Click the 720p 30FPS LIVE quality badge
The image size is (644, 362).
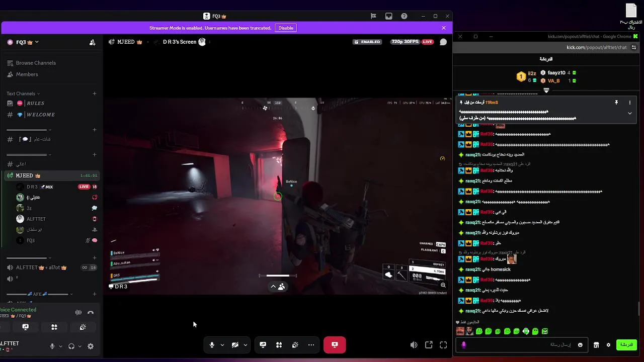tap(412, 42)
